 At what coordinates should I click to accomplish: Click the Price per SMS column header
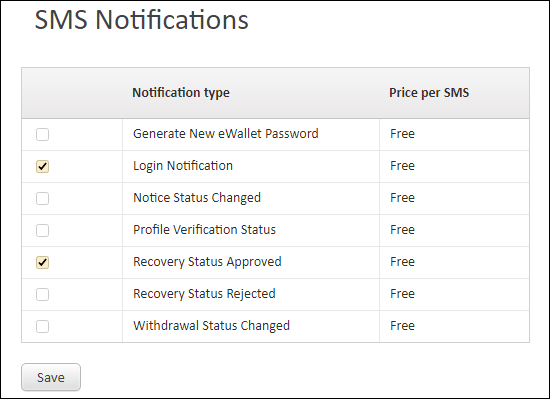point(429,93)
